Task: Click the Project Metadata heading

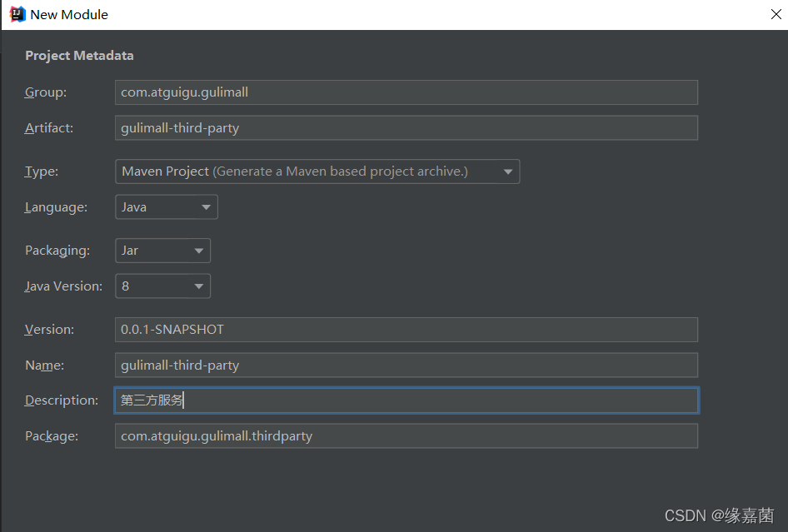Action: click(x=79, y=55)
